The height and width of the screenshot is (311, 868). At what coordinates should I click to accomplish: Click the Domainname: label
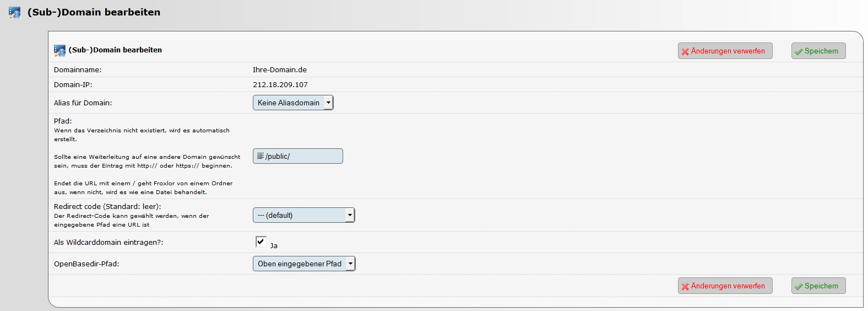point(78,70)
